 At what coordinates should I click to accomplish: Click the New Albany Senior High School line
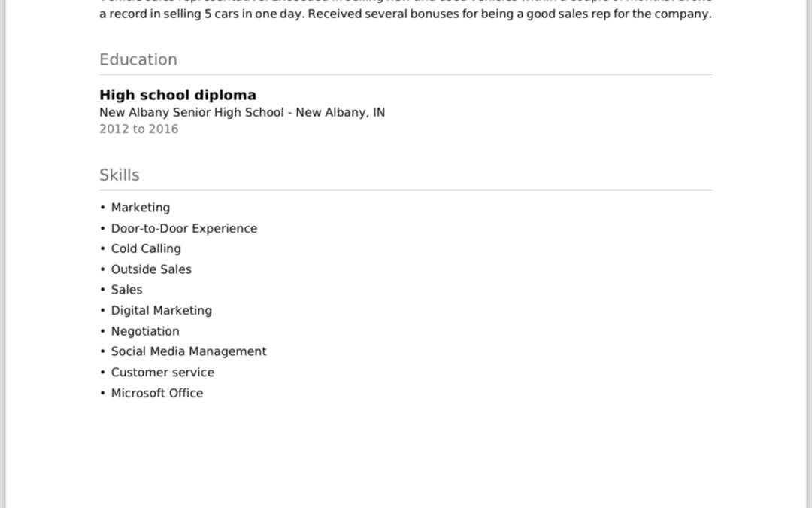242,112
